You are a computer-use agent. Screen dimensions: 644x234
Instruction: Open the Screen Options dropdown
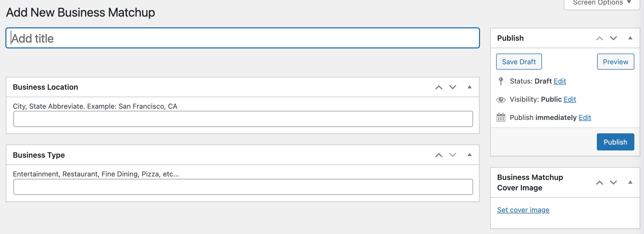coord(602,3)
